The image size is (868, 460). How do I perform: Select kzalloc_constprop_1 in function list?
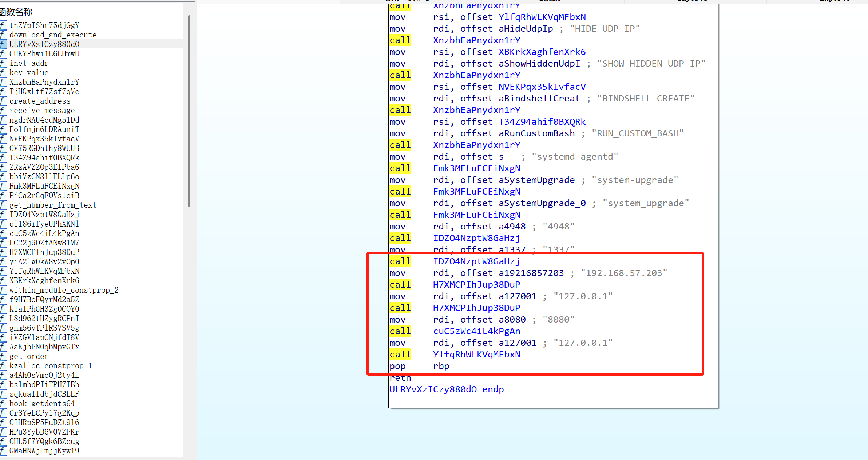click(51, 365)
